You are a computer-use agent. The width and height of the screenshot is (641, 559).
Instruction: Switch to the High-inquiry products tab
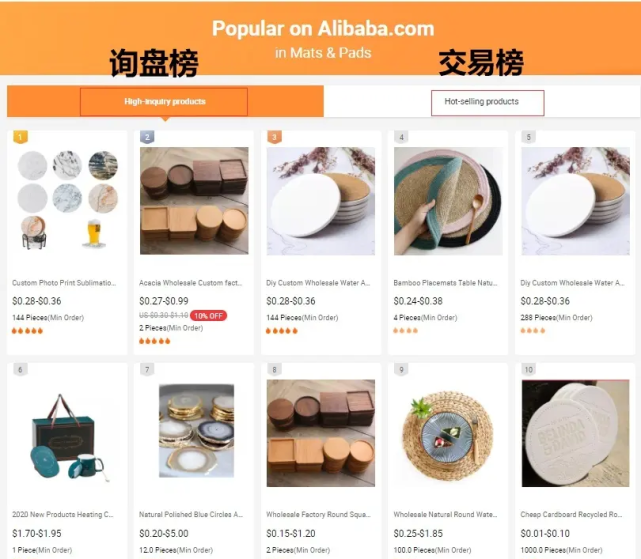tap(164, 101)
